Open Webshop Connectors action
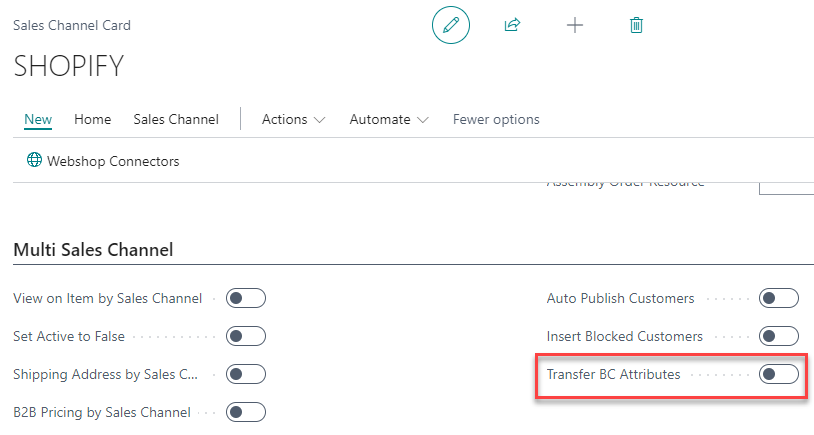814x435 pixels. 103,161
